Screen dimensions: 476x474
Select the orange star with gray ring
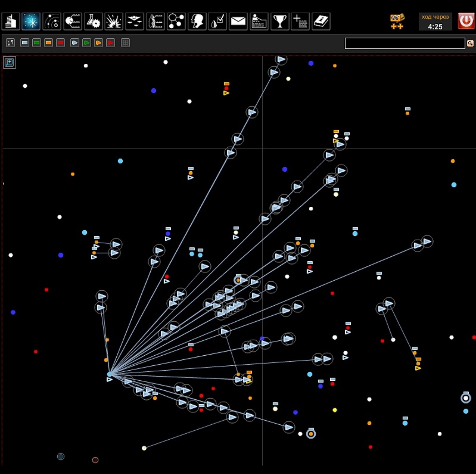[311, 434]
